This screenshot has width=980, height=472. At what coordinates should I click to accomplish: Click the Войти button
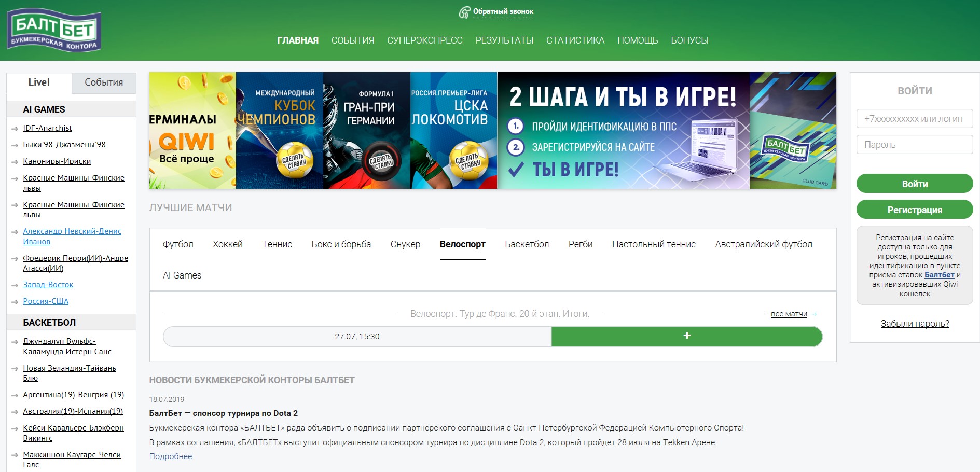tap(915, 184)
